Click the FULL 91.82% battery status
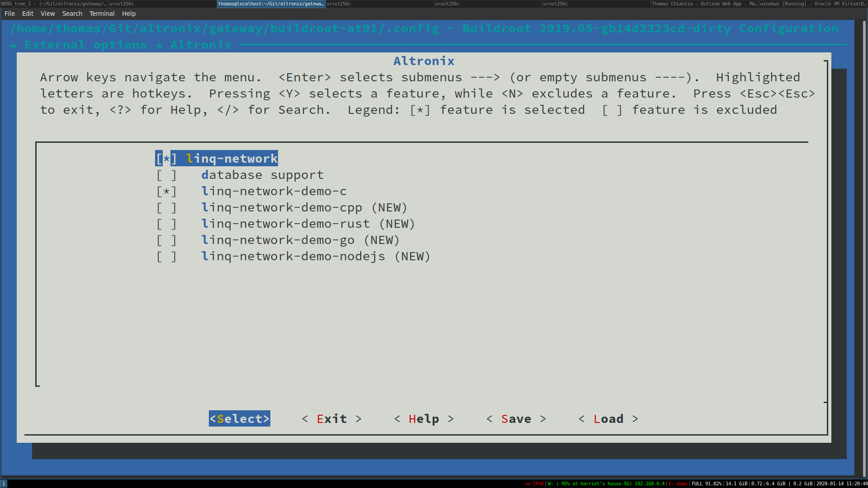The image size is (868, 488). (x=707, y=483)
